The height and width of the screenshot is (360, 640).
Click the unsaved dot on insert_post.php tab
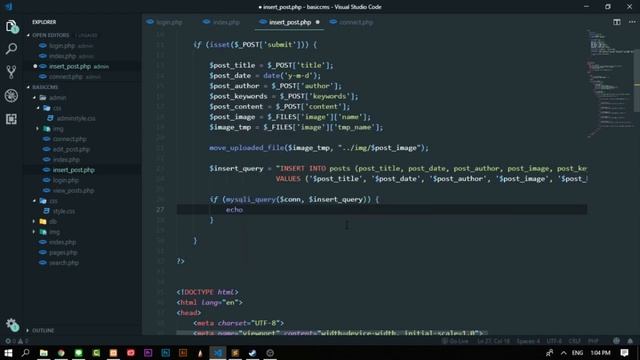tap(318, 22)
